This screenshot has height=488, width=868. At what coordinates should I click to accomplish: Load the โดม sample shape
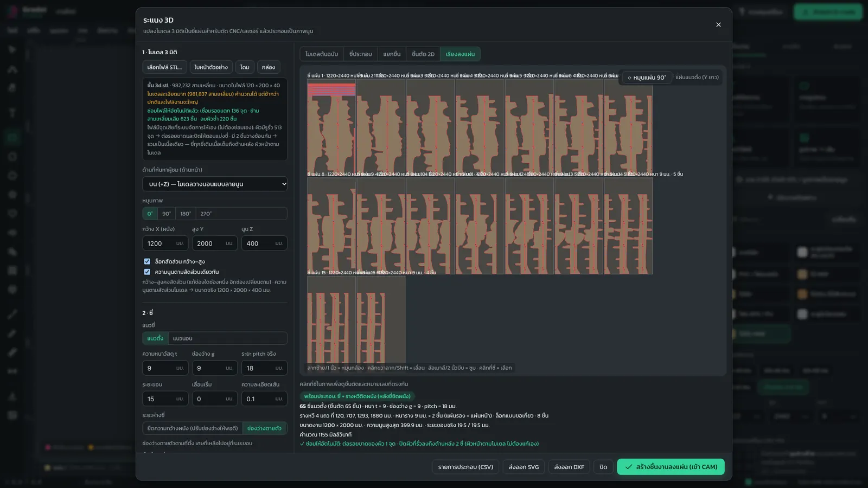tap(245, 67)
